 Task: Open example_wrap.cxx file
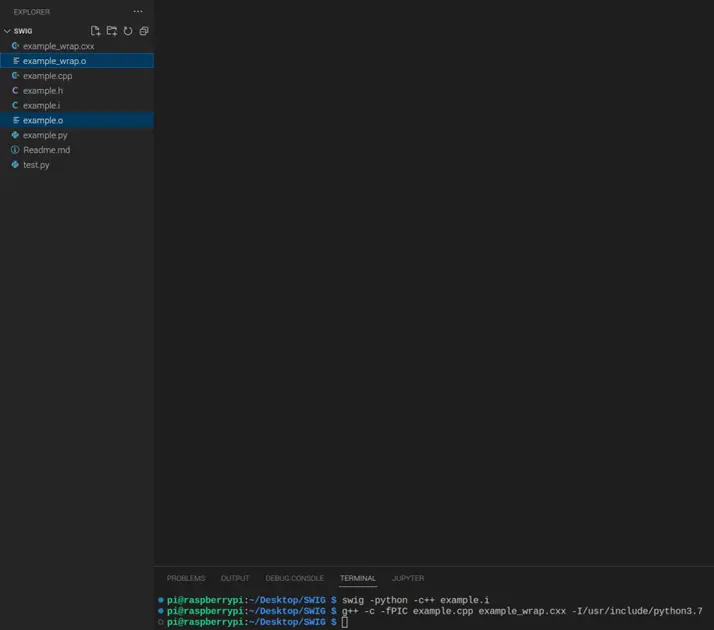[x=77, y=46]
